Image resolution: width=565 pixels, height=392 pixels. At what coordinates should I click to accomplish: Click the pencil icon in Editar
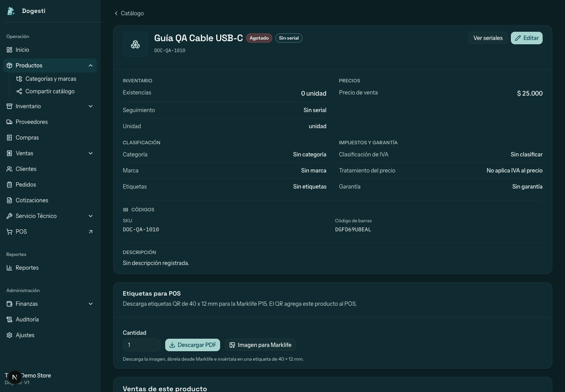[518, 38]
